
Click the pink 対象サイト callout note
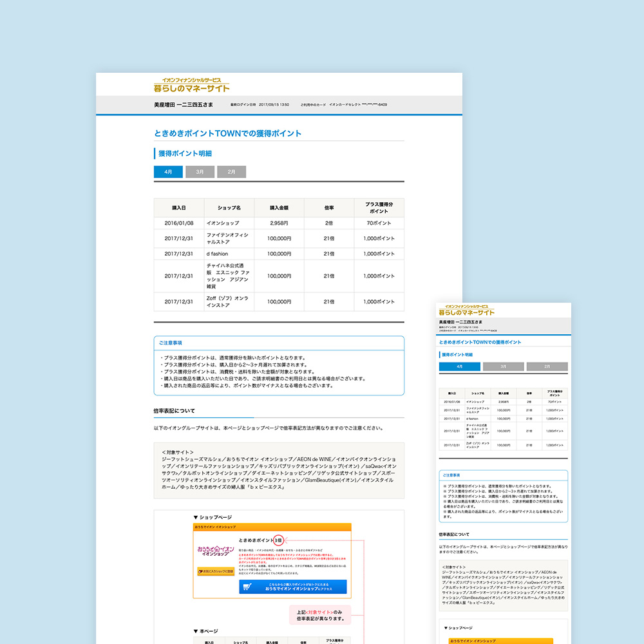(x=320, y=615)
